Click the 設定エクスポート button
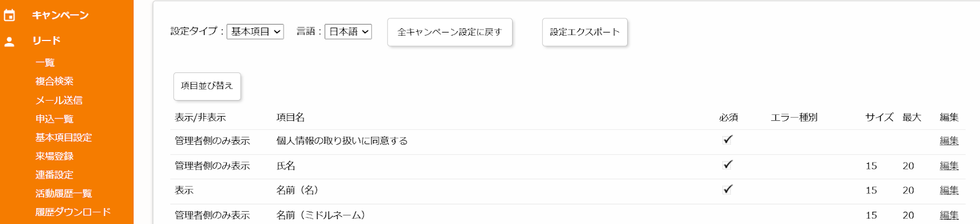980x224 pixels. click(585, 32)
